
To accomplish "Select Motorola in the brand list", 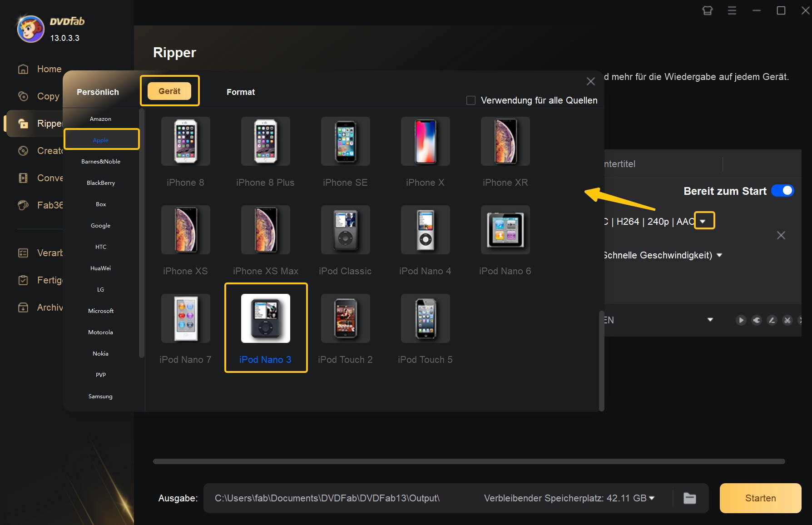I will coord(101,332).
